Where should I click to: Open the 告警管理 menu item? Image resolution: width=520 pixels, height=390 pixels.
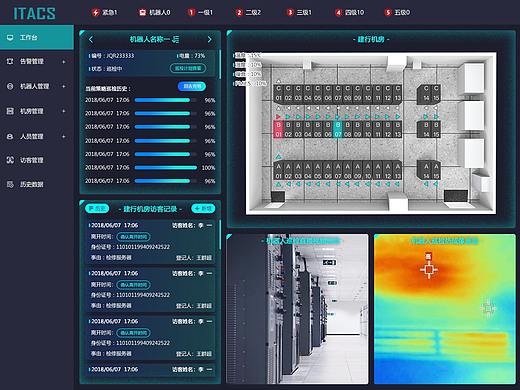tap(37, 61)
